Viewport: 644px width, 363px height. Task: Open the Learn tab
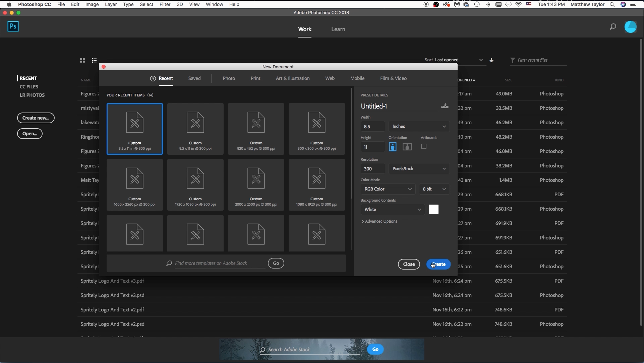click(338, 29)
